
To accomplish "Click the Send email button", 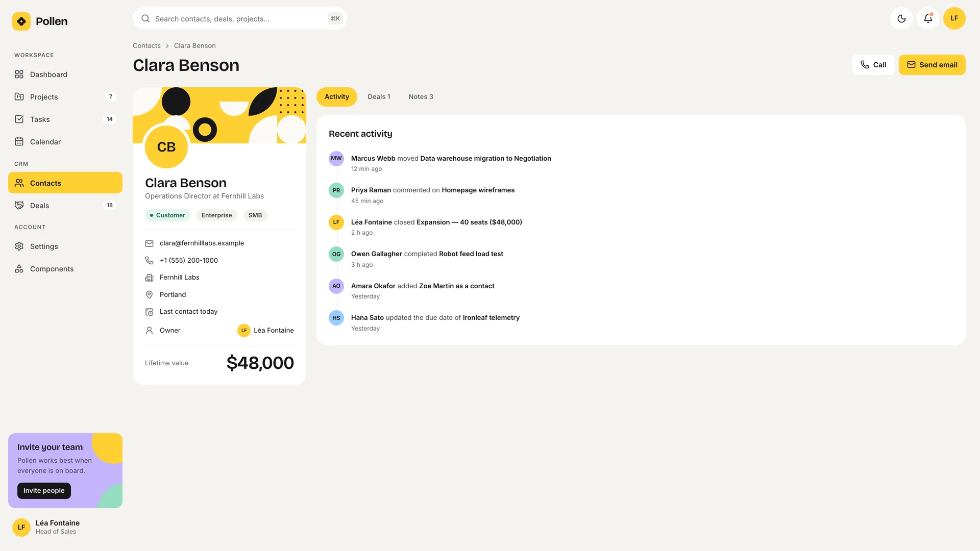I will coord(932,65).
